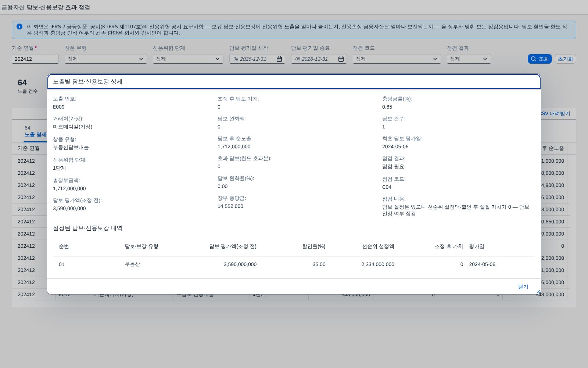588x368 pixels.
Task: Click the 선순위 설정액 column header
Action: point(378,246)
